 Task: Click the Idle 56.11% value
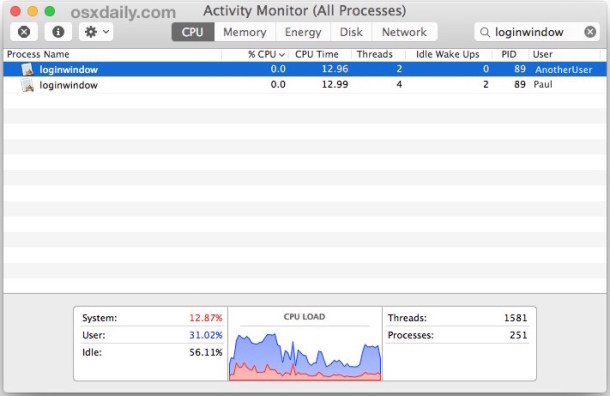(206, 352)
